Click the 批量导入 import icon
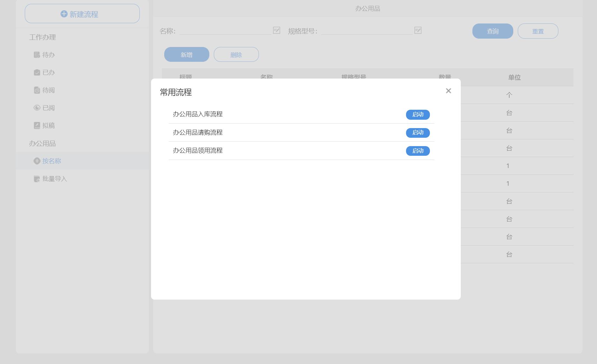Screen dimensions: 597x364 (x=37, y=179)
